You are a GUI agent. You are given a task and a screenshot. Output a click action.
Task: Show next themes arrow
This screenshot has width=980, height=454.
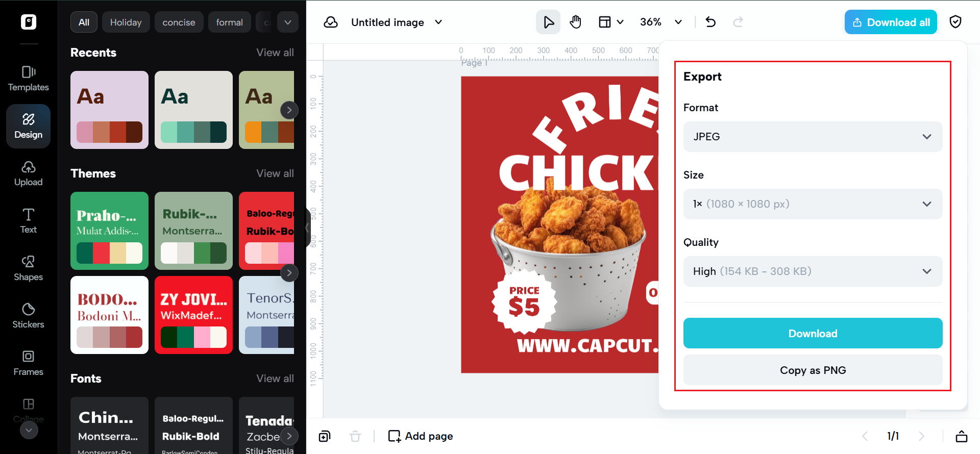(289, 273)
